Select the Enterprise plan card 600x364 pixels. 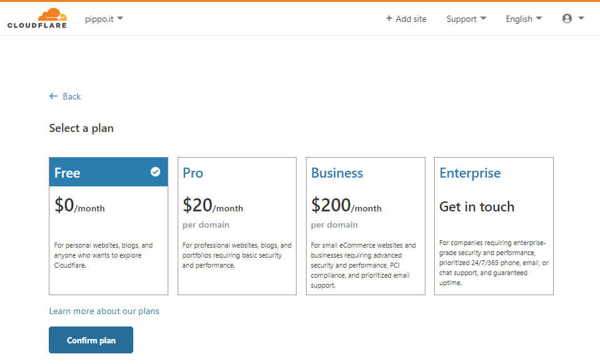pos(494,226)
